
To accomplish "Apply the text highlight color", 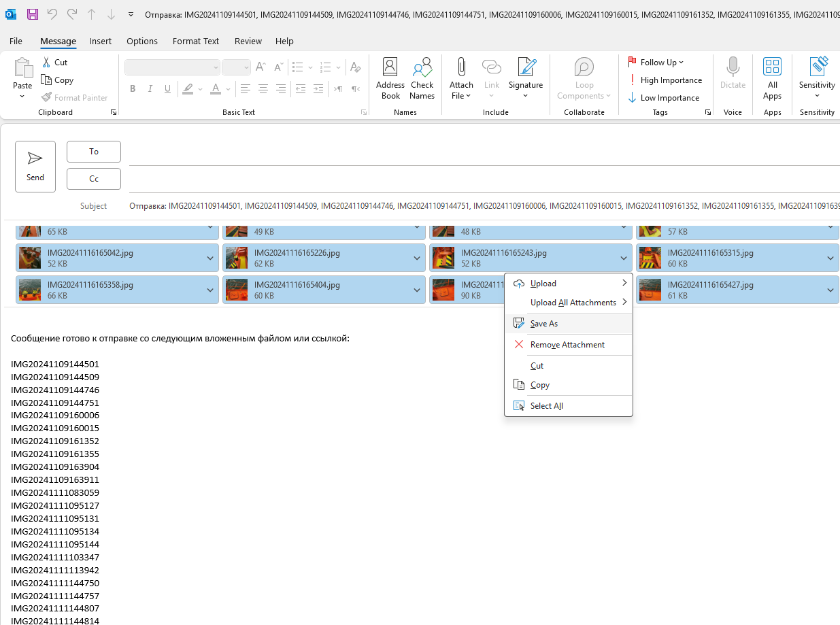I will [x=188, y=88].
